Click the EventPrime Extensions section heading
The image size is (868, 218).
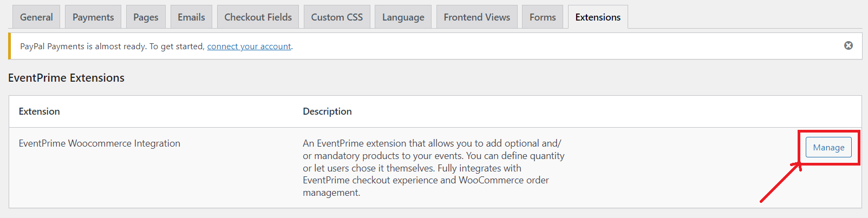click(66, 78)
